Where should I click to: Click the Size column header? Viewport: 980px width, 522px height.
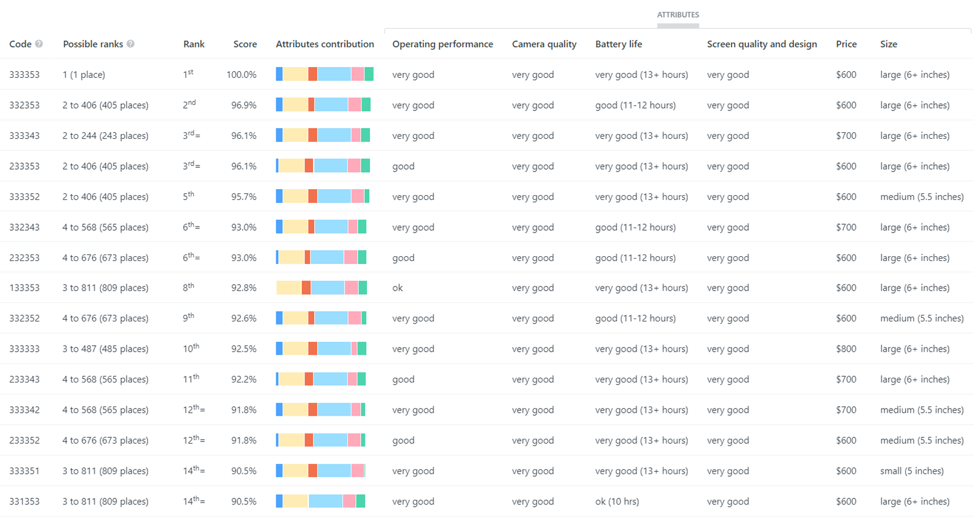point(889,44)
